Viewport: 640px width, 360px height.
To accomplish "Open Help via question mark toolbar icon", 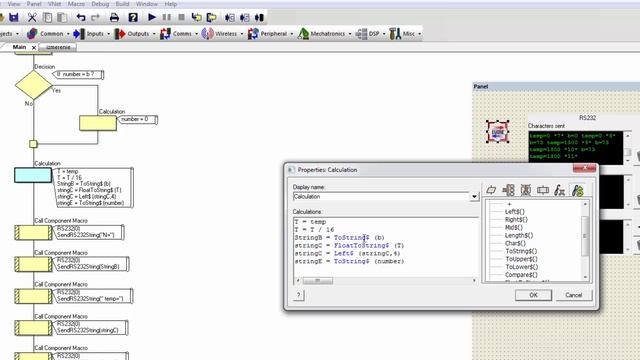I will tap(133, 18).
